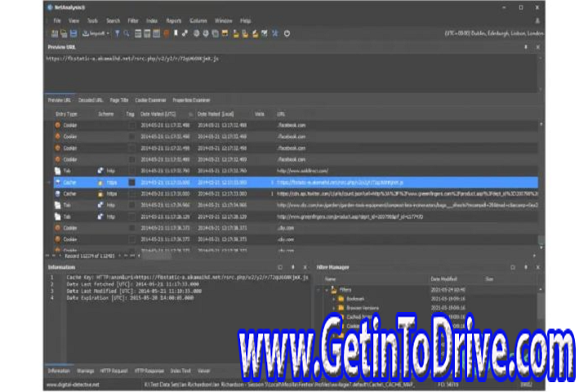The width and height of the screenshot is (588, 392).
Task: Select the Date Expiration line in Information panel
Action: point(130,298)
